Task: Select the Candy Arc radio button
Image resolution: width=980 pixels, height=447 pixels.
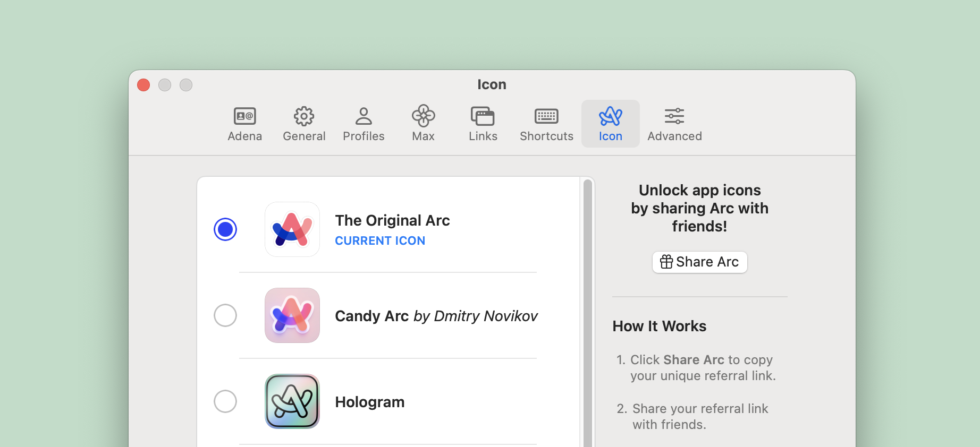Action: 225,315
